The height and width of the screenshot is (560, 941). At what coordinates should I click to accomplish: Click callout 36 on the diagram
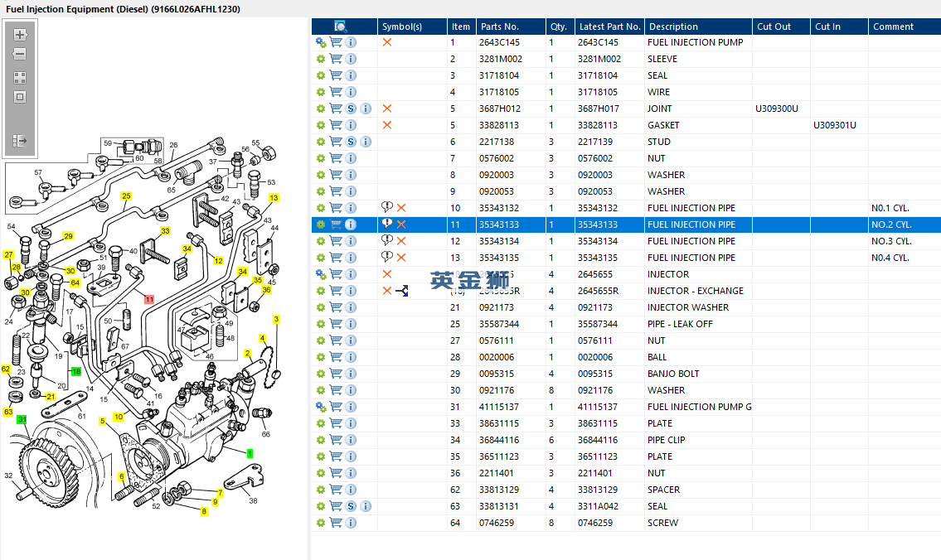click(x=266, y=290)
